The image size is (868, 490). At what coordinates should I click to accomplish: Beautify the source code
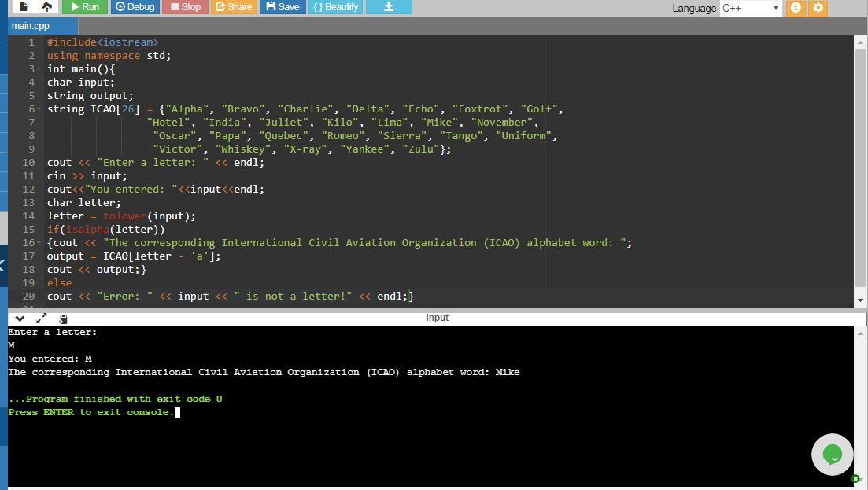[x=335, y=6]
